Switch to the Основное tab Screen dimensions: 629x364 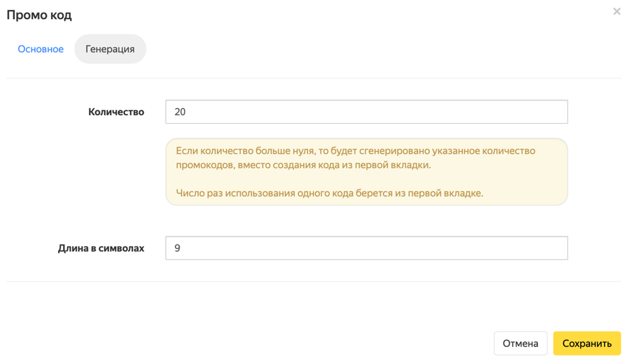point(40,49)
